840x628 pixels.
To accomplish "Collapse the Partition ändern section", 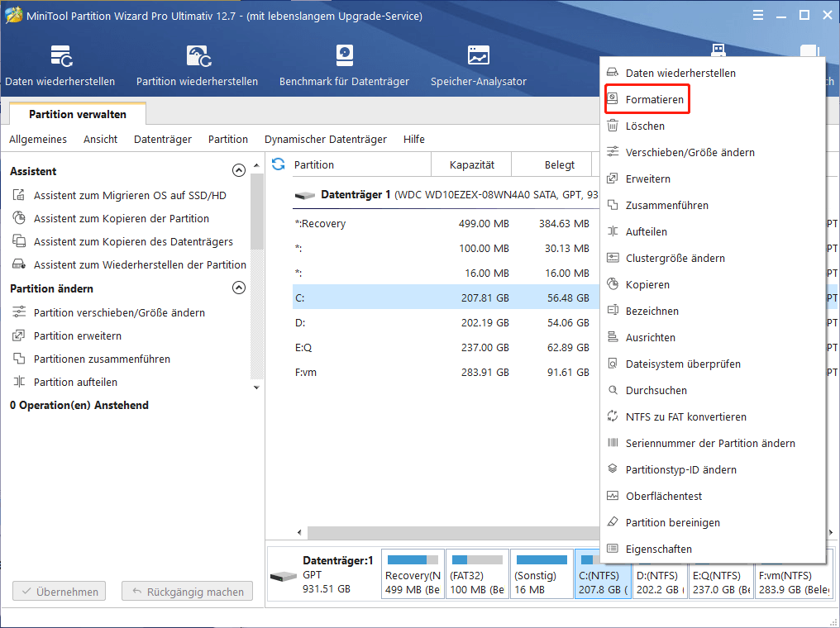I will tap(239, 288).
